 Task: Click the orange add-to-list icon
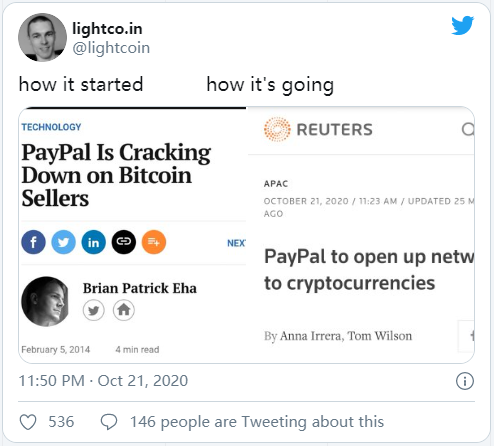[x=154, y=242]
